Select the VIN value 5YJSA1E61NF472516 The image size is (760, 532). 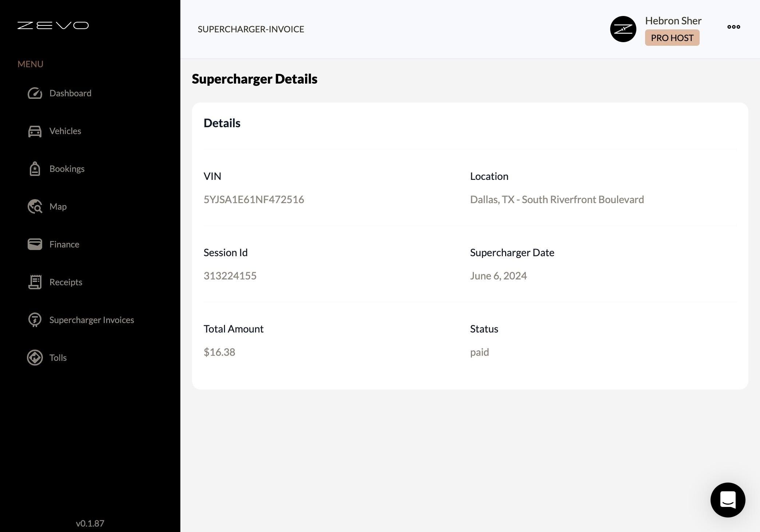pos(254,199)
